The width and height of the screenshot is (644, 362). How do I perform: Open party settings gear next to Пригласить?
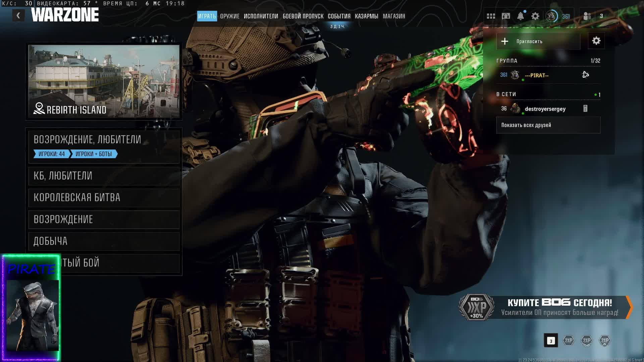[x=596, y=41]
